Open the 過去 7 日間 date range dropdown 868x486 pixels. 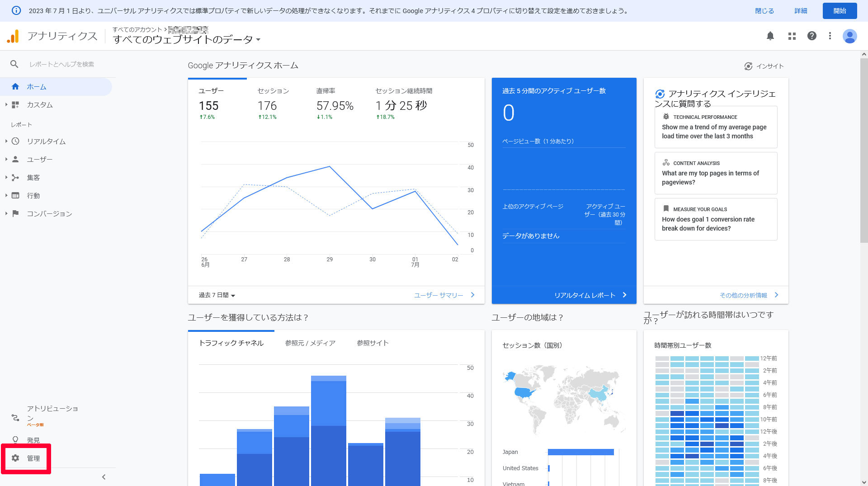coord(217,295)
